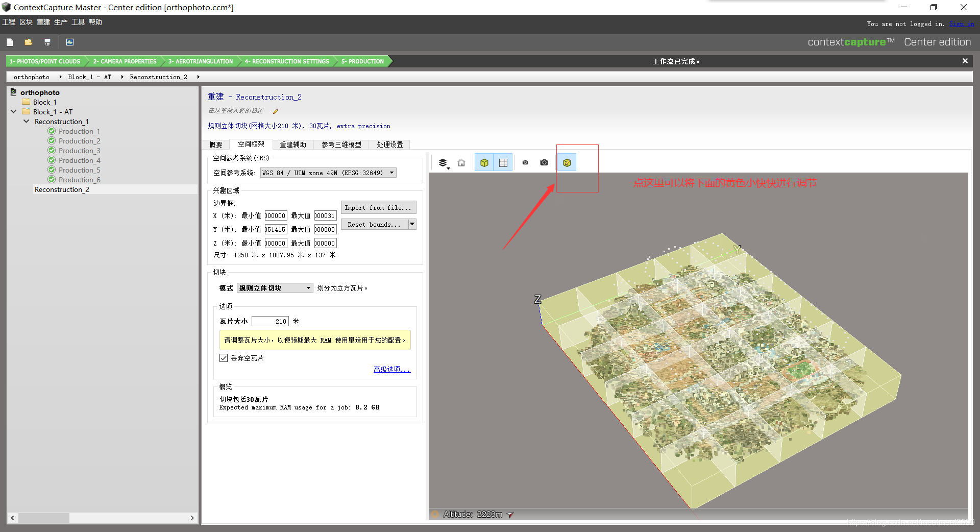The height and width of the screenshot is (532, 980).
Task: Collapse the Block_1 - AT tree node
Action: pyautogui.click(x=14, y=112)
